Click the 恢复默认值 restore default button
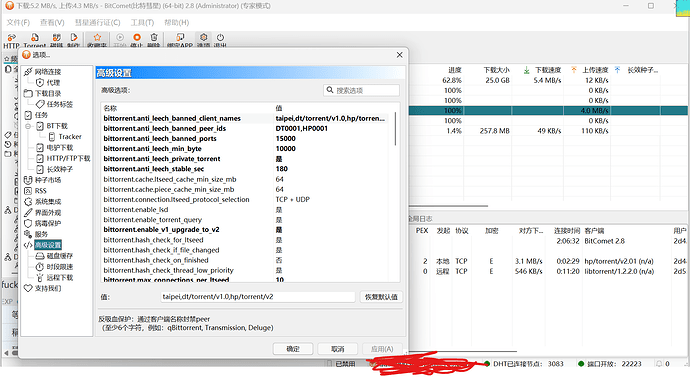The width and height of the screenshot is (690, 377). tap(381, 297)
